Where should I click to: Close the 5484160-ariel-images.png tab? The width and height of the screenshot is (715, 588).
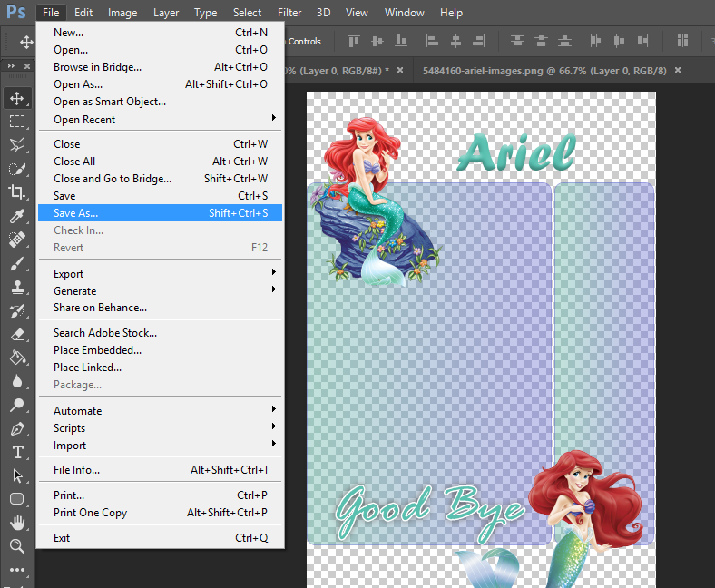tap(678, 70)
